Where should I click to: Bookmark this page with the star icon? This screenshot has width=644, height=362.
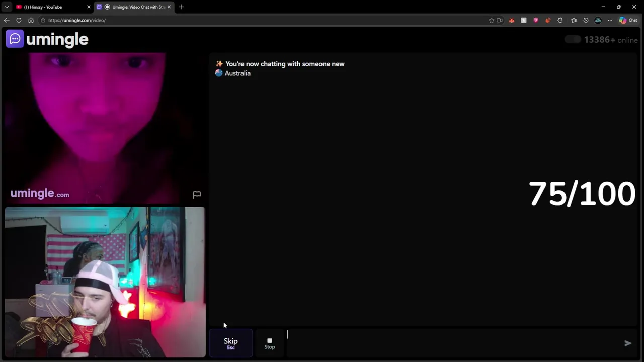491,20
